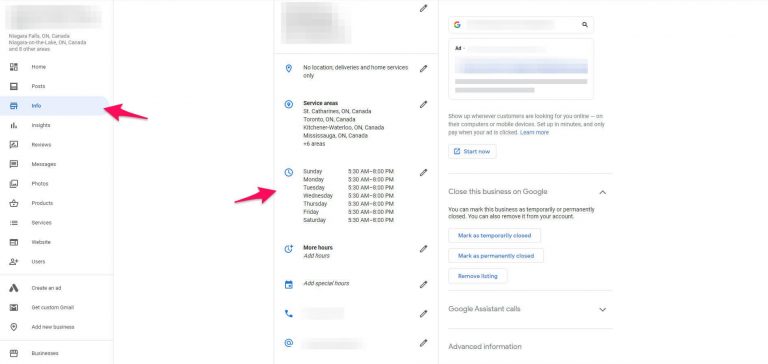Click the Products basket icon
Image resolution: width=768 pixels, height=364 pixels.
[x=14, y=203]
